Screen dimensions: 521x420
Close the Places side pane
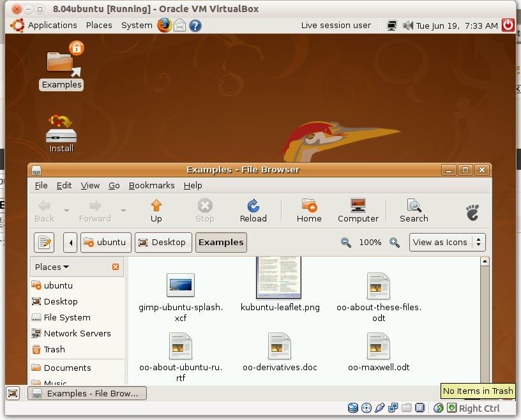pyautogui.click(x=116, y=267)
